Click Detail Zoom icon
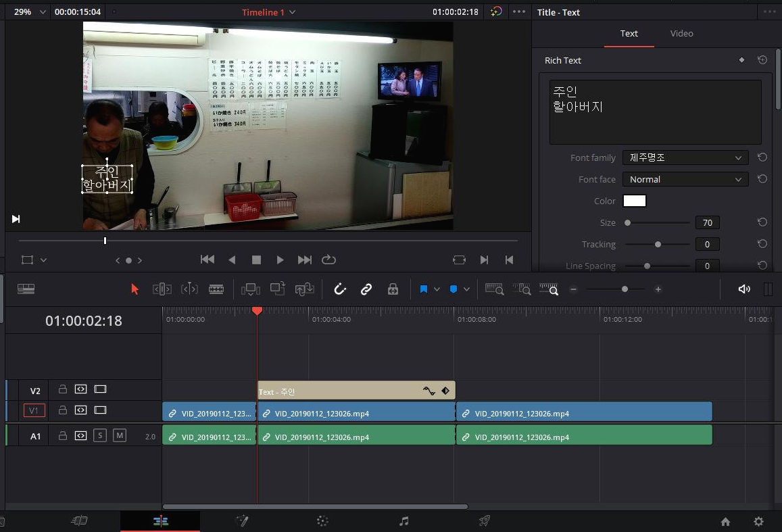782x532 pixels. (x=522, y=289)
